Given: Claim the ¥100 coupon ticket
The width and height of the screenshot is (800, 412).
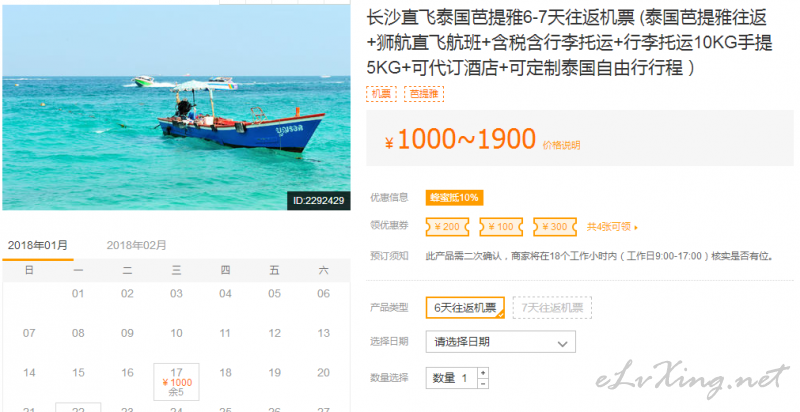Looking at the screenshot, I should (501, 227).
